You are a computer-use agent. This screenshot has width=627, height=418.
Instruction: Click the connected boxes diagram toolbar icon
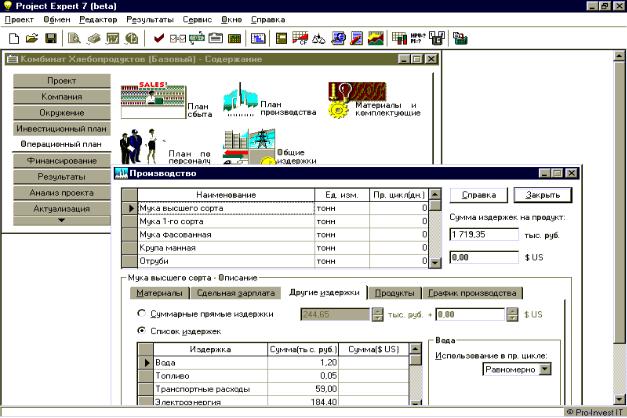[x=437, y=38]
